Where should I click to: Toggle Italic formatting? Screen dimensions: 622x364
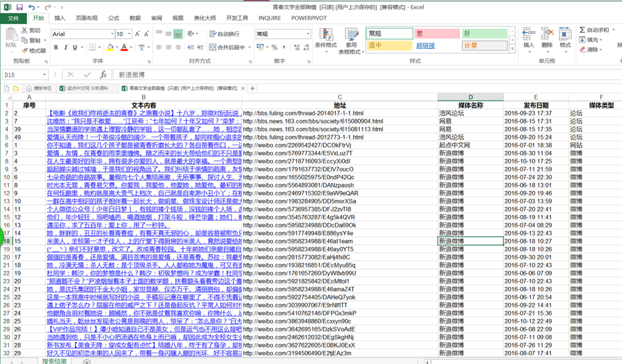[65, 47]
